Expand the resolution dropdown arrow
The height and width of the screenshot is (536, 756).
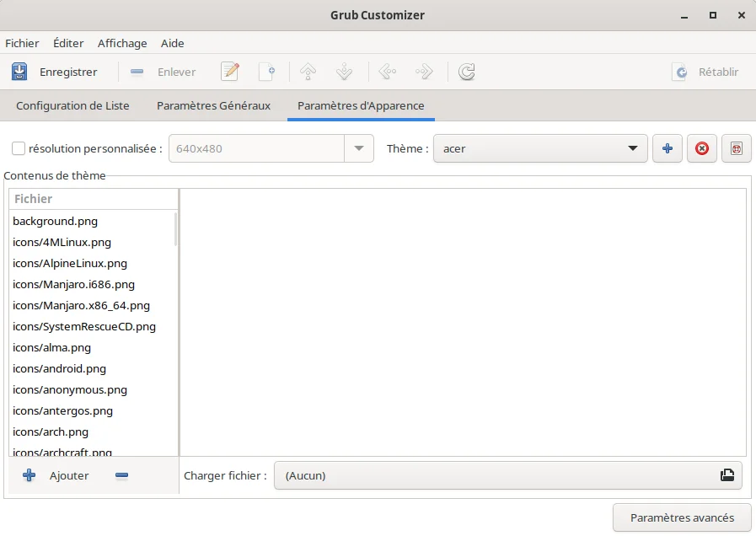[x=359, y=148]
